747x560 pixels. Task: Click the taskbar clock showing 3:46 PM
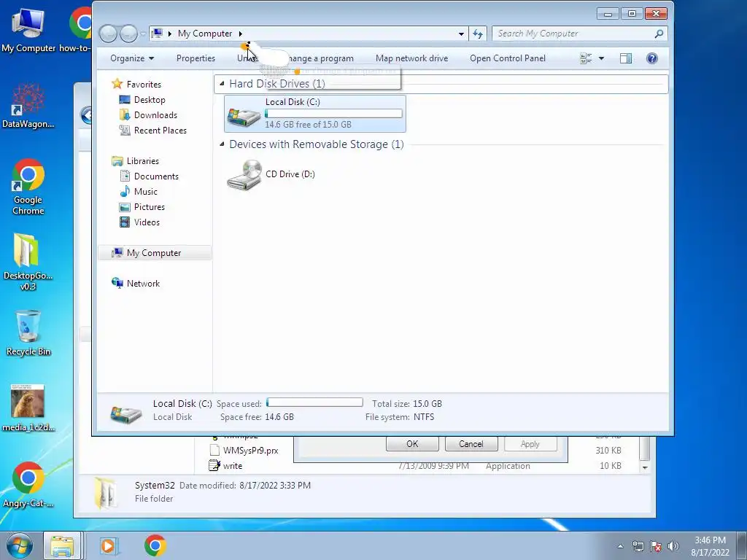(x=710, y=546)
